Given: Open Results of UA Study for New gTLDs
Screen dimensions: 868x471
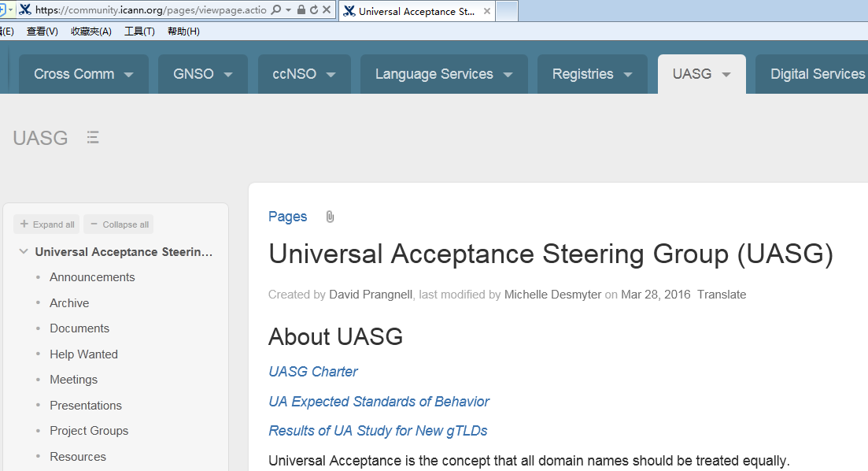Looking at the screenshot, I should point(378,431).
